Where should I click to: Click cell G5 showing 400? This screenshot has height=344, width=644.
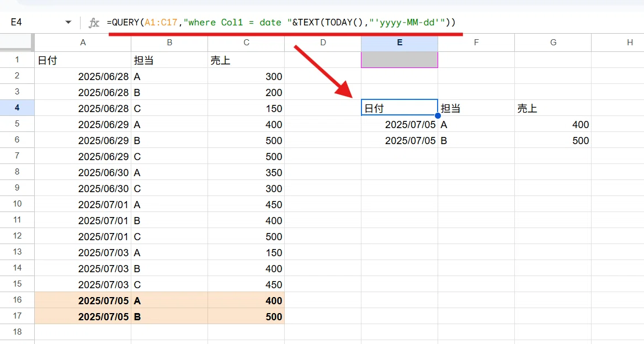(x=553, y=124)
